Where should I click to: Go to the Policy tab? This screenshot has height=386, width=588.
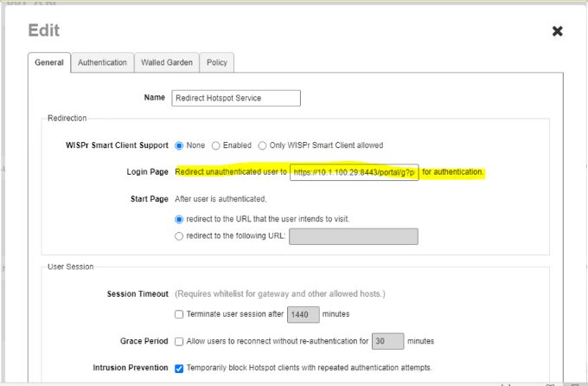216,62
